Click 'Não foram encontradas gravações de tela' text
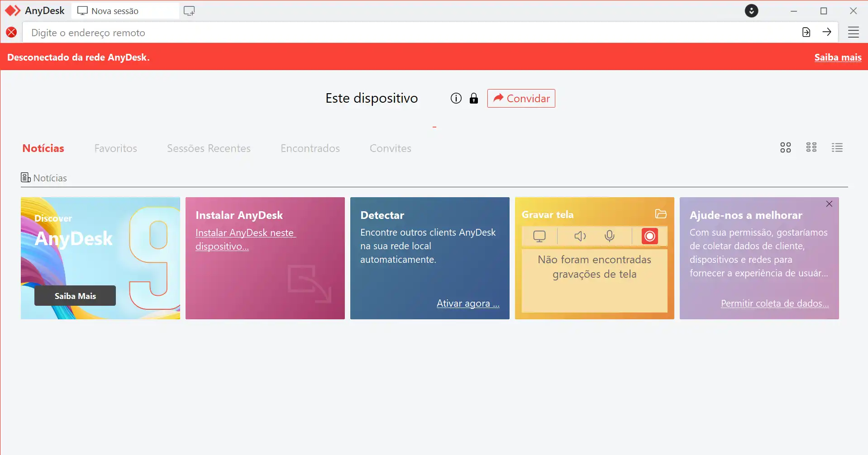 point(594,267)
